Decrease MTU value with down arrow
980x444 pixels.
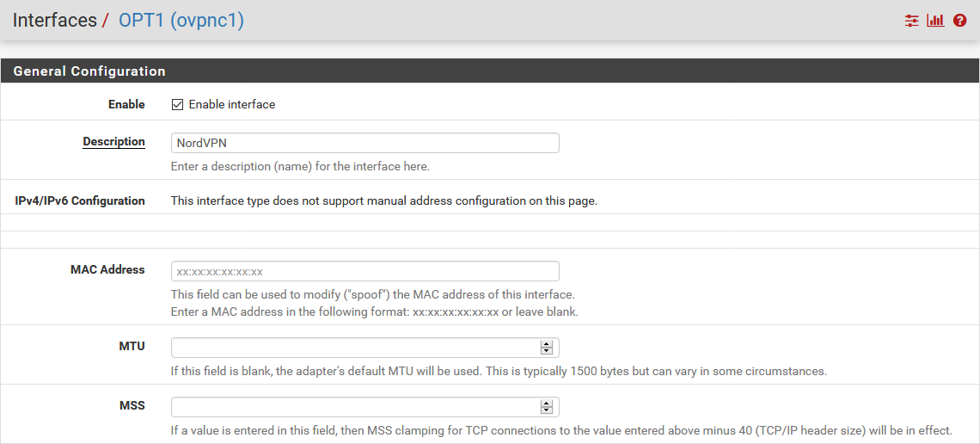coord(546,351)
